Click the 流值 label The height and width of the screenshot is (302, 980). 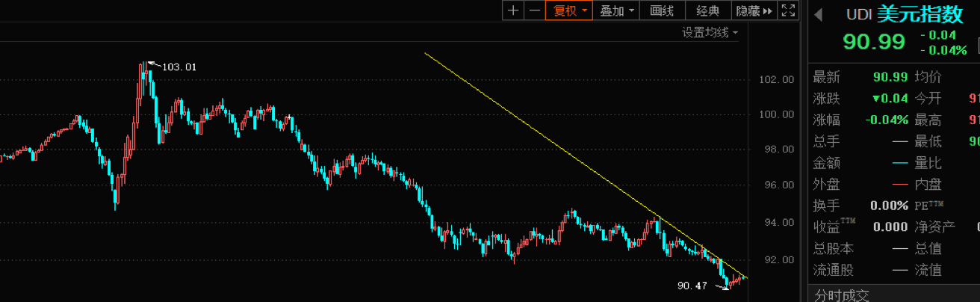click(928, 270)
